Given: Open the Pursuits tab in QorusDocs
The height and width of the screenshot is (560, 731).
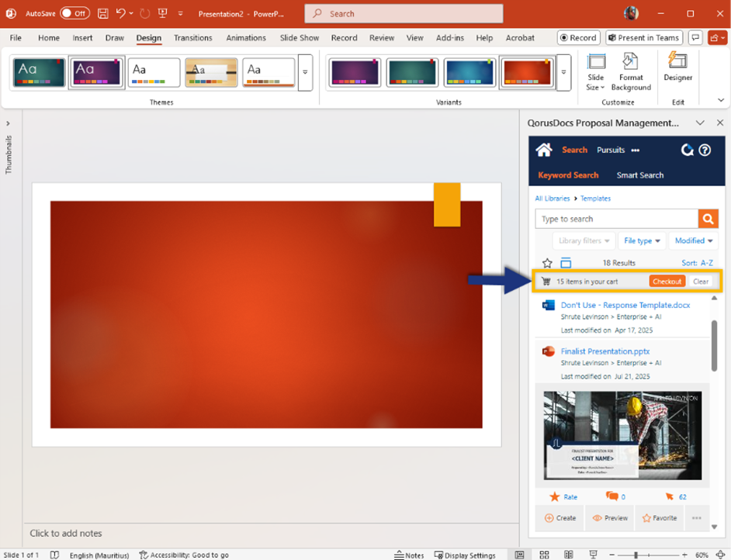Looking at the screenshot, I should click(611, 150).
